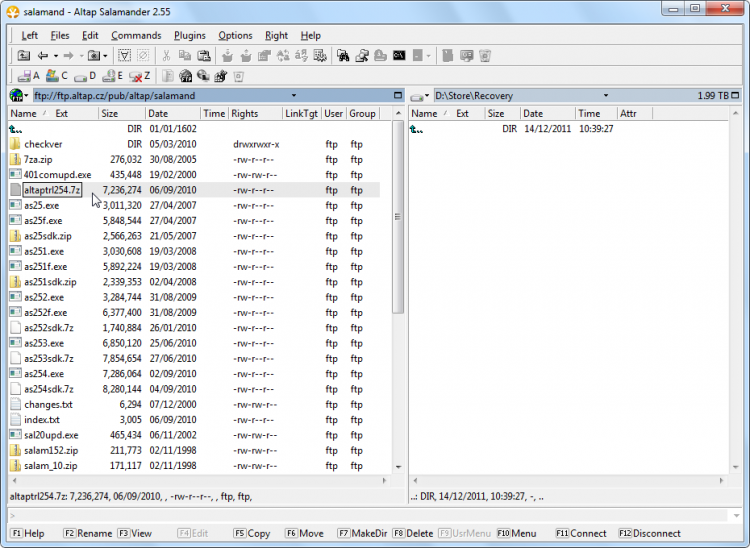Viewport: 750px width, 548px height.
Task: Click F2 Rename button
Action: [88, 533]
